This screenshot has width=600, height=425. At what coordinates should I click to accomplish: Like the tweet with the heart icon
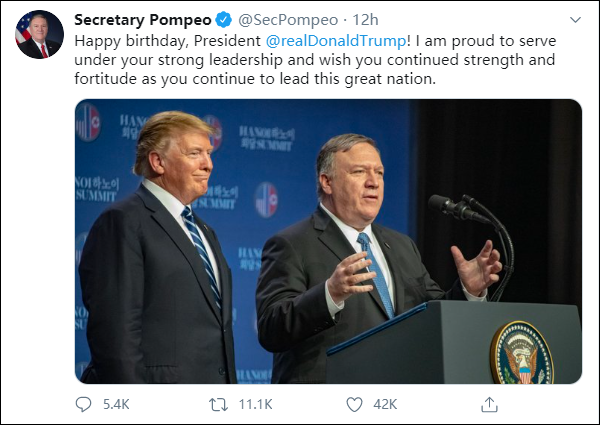coord(354,404)
